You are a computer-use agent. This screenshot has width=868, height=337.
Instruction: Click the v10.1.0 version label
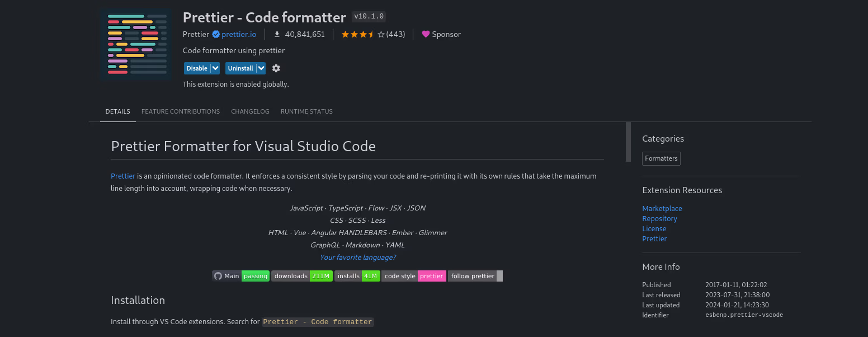click(369, 17)
